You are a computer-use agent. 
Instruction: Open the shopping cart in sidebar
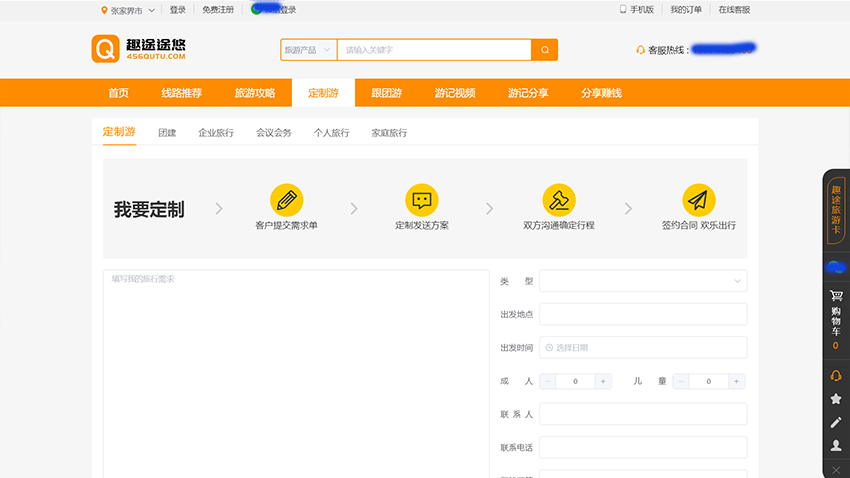835,315
